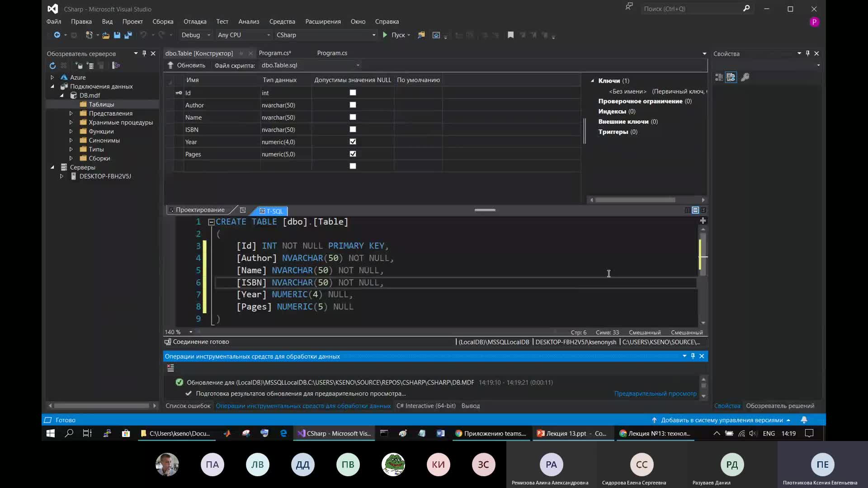
Task: Click the primary key icon beside Id
Action: click(179, 93)
